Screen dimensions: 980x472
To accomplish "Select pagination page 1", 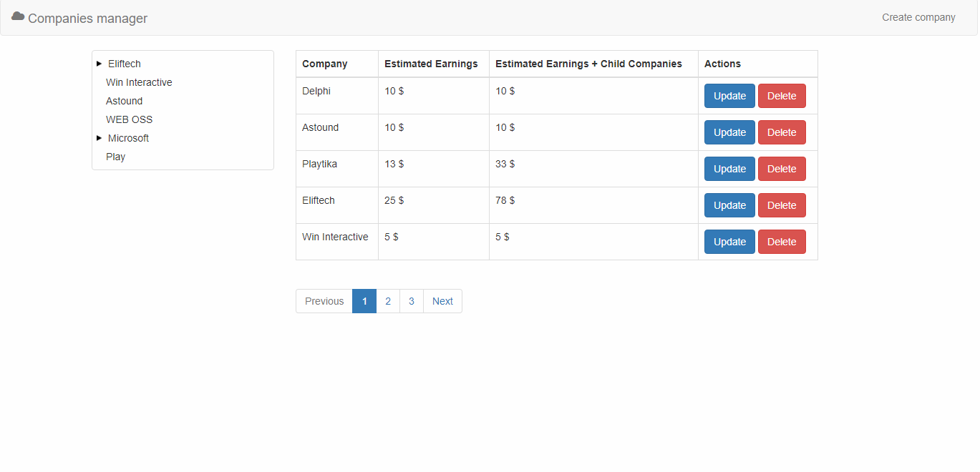I will pos(364,301).
